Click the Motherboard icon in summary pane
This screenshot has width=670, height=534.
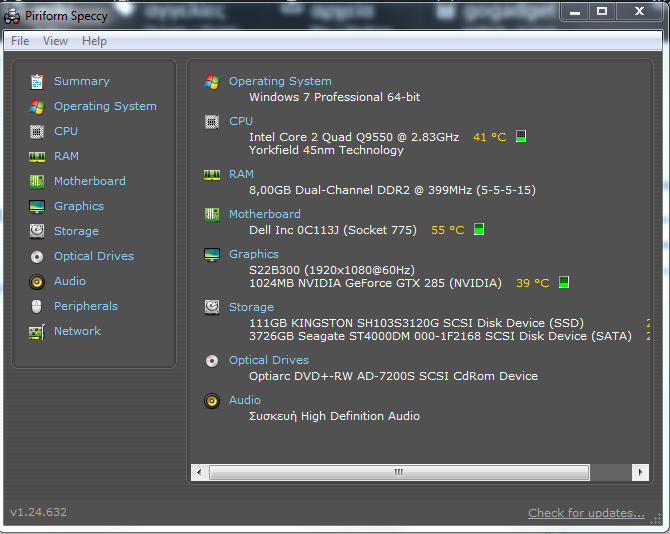tap(212, 214)
